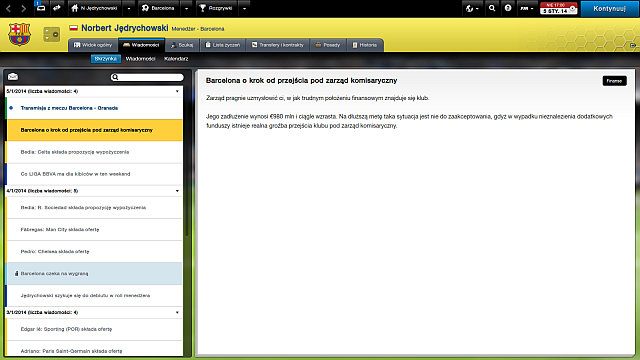This screenshot has width=640, height=360.
Task: Click the search magnifier in top bar
Action: (492, 8)
